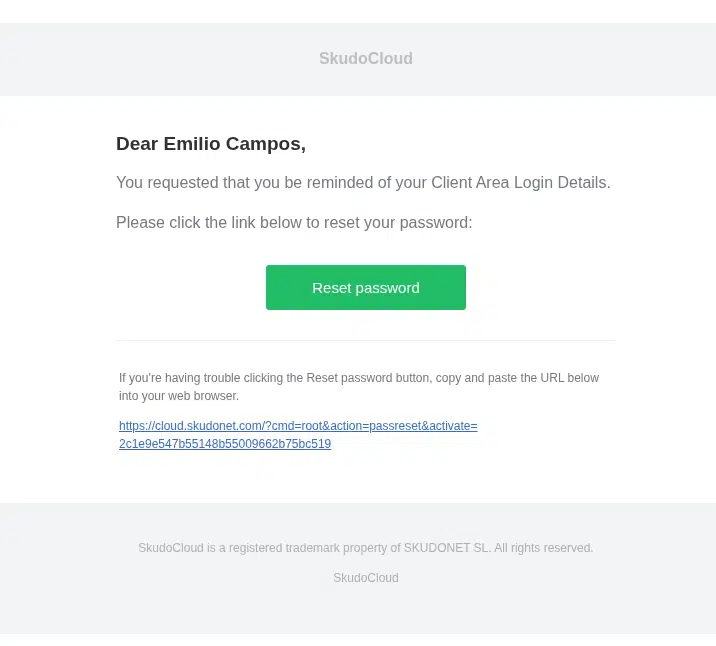Click the word 'Dear' in the greeting

pos(137,143)
